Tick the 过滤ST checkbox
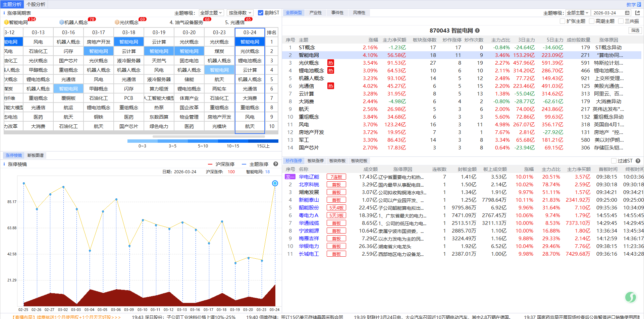The image size is (644, 319). pos(614,161)
